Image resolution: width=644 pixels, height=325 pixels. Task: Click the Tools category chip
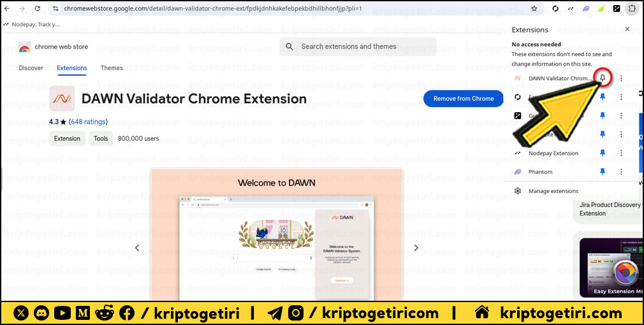tap(101, 139)
